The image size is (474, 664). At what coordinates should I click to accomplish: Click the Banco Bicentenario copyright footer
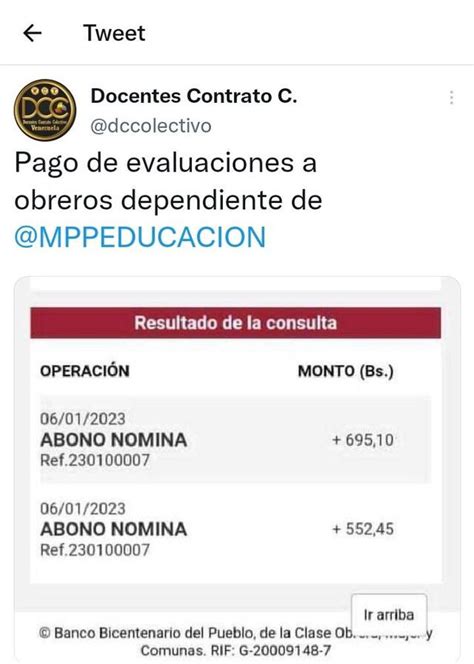pos(236,641)
